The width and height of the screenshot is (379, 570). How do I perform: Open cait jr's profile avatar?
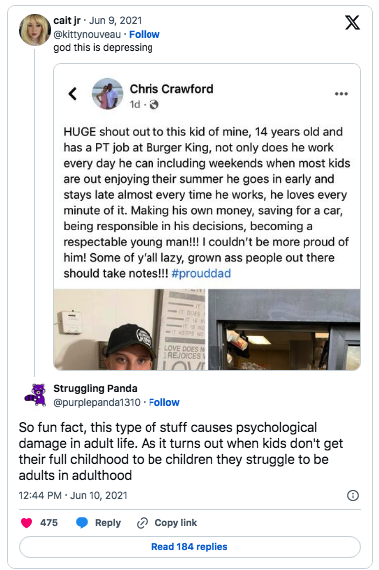point(35,30)
